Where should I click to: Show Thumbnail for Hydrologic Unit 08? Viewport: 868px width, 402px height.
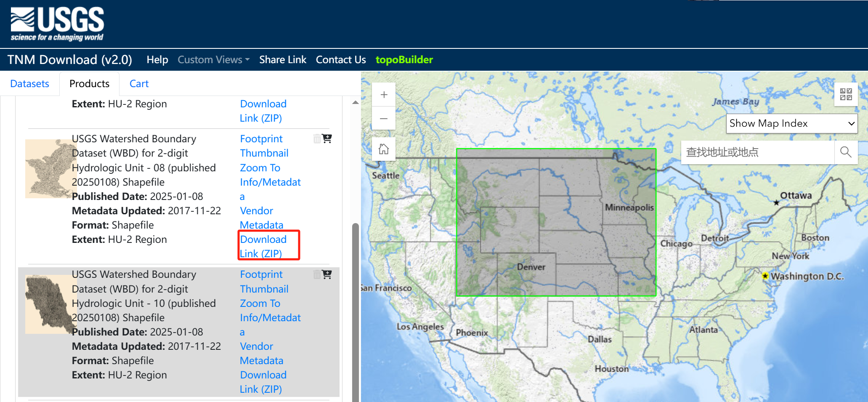tap(264, 153)
